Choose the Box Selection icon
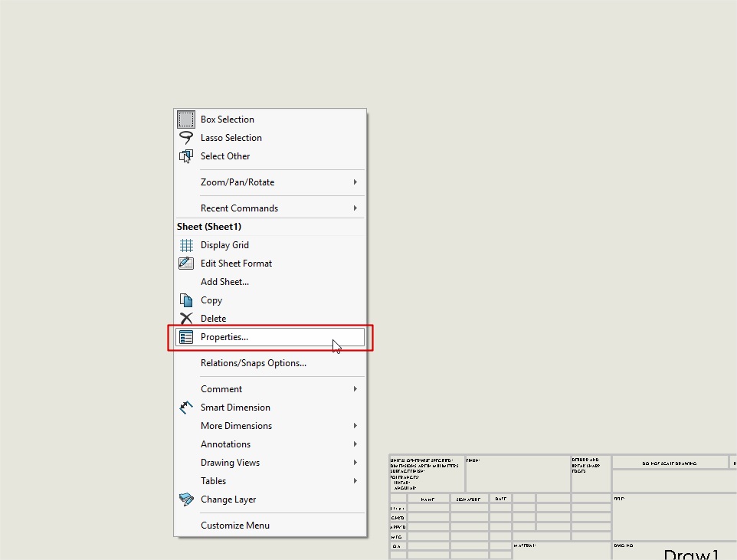Image resolution: width=737 pixels, height=560 pixels. 186,120
